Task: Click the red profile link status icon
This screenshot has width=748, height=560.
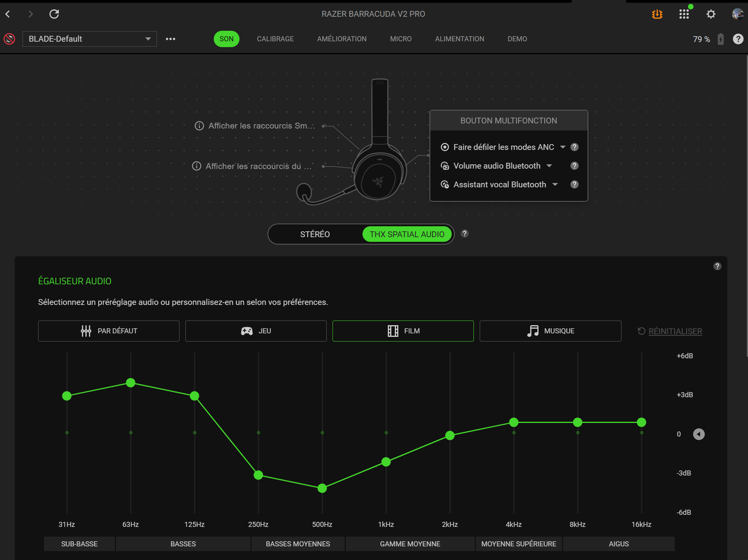Action: [x=9, y=39]
